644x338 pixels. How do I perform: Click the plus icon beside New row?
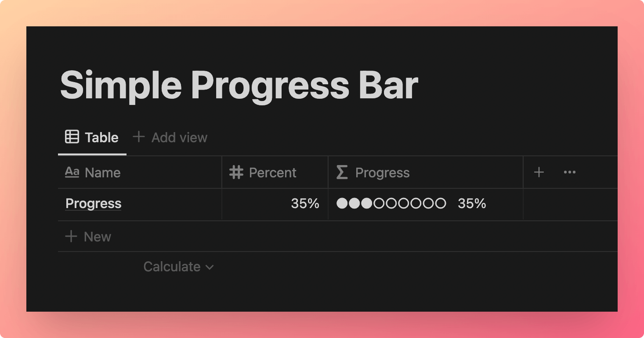(71, 237)
